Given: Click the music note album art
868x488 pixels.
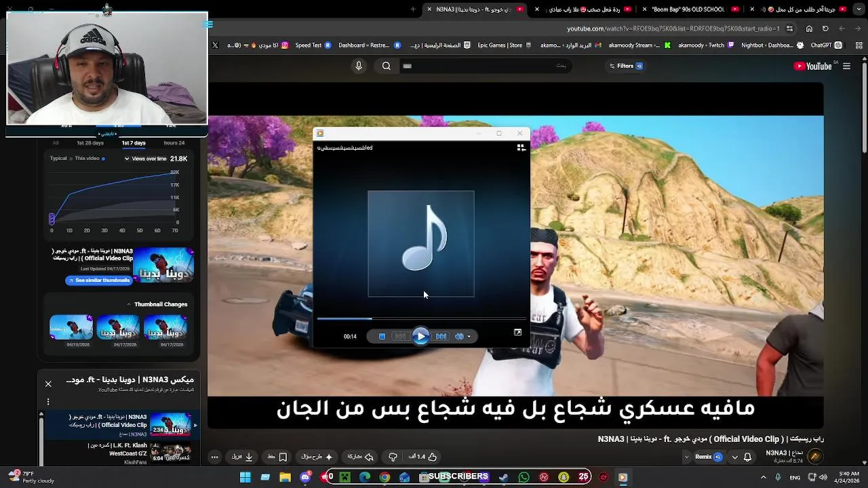Looking at the screenshot, I should 421,244.
